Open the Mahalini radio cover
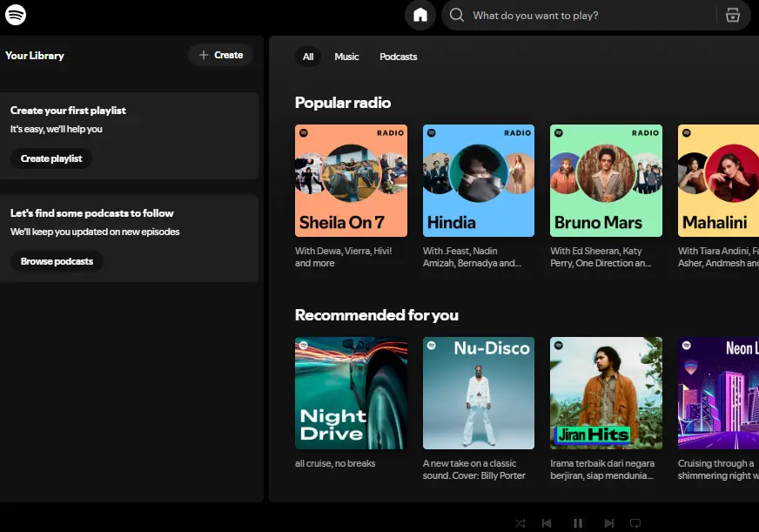Image resolution: width=759 pixels, height=532 pixels. pyautogui.click(x=718, y=180)
